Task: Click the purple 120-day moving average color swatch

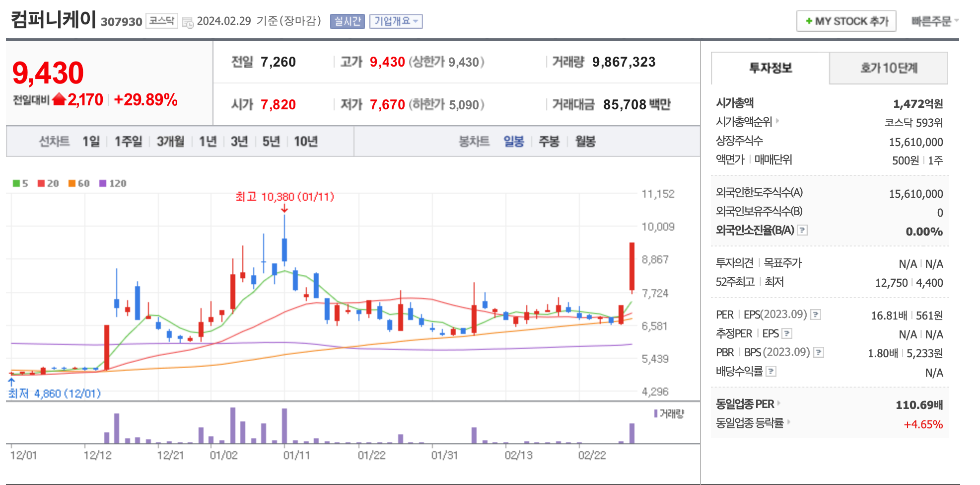Action: click(x=103, y=183)
